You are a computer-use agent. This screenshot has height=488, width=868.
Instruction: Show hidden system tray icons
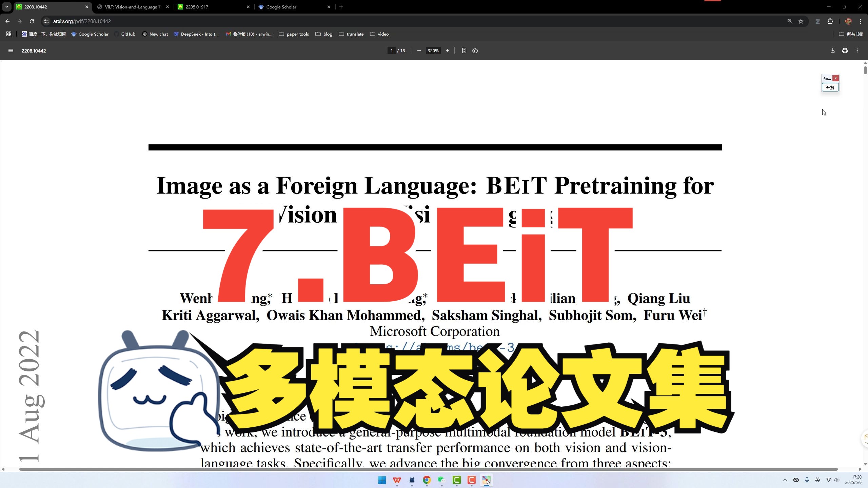pyautogui.click(x=785, y=480)
